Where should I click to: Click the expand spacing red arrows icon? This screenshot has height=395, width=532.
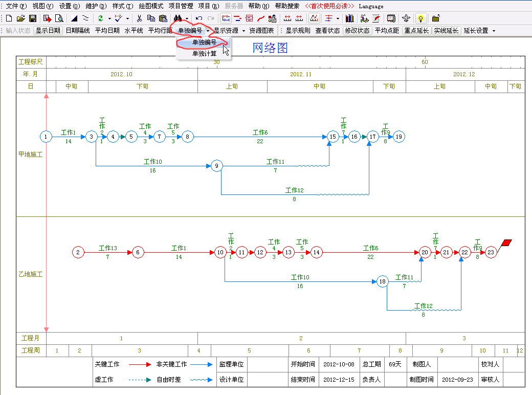click(287, 18)
